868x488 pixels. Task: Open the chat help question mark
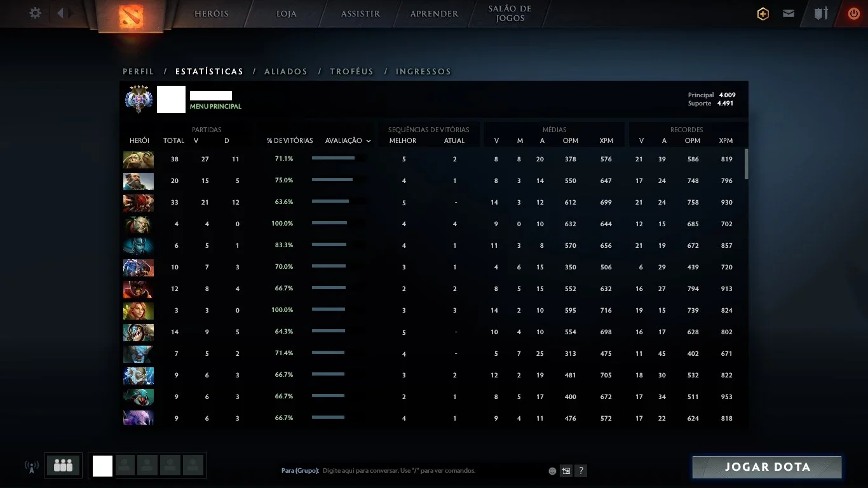(x=581, y=471)
